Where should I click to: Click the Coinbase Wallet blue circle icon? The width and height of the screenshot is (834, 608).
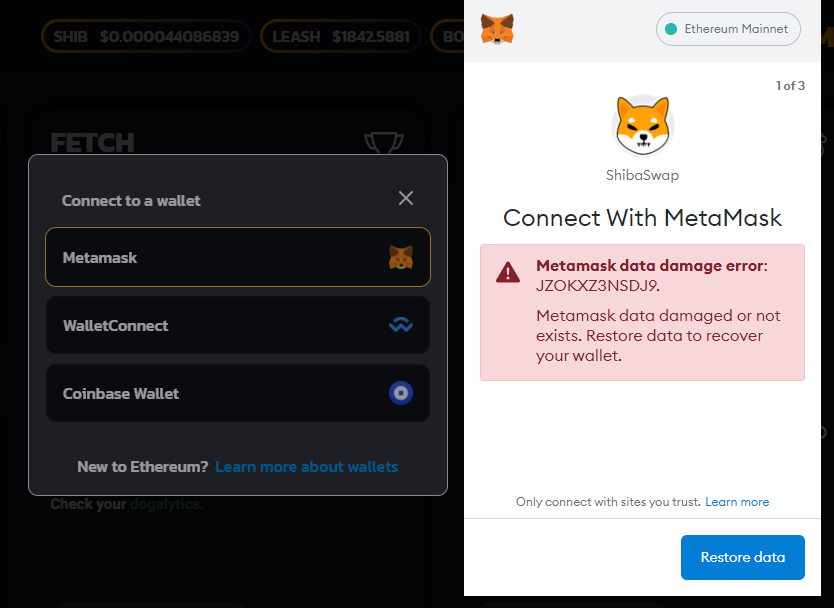click(x=401, y=393)
